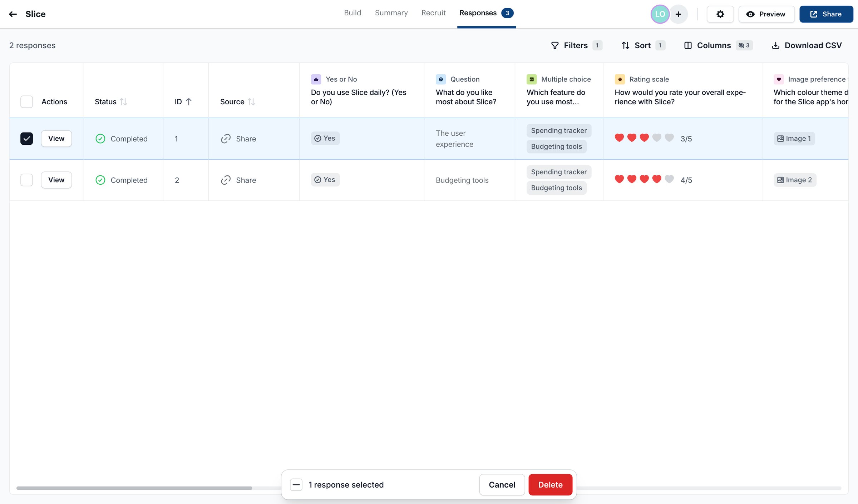Open the settings gear

(720, 14)
